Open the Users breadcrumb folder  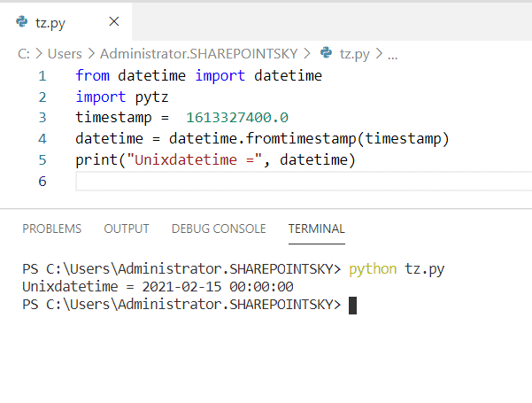point(65,54)
